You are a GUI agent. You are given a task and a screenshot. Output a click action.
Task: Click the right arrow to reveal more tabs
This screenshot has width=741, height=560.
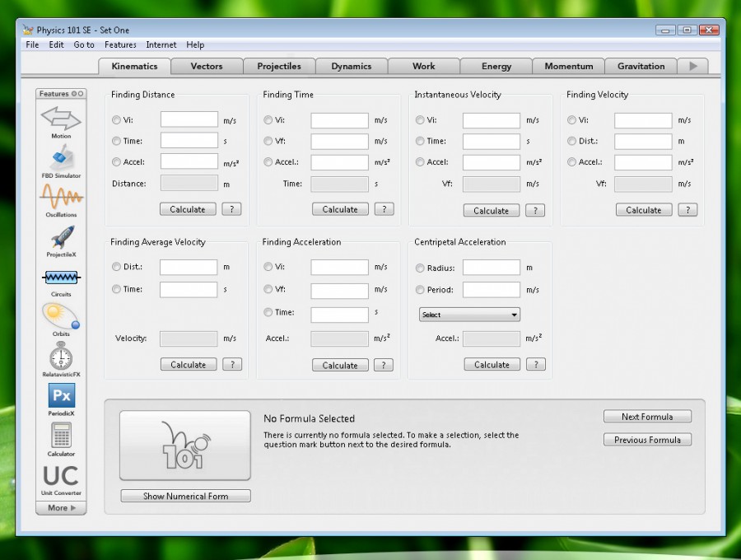click(693, 65)
